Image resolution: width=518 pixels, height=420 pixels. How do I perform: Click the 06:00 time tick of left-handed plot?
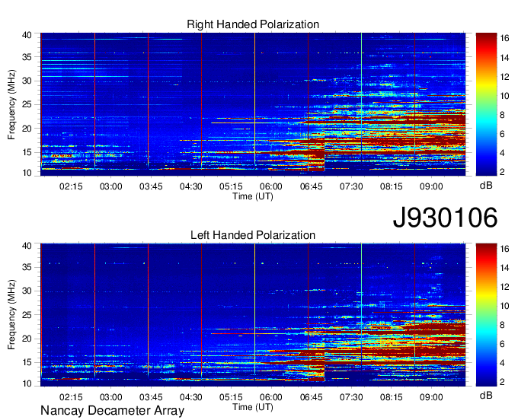click(271, 397)
